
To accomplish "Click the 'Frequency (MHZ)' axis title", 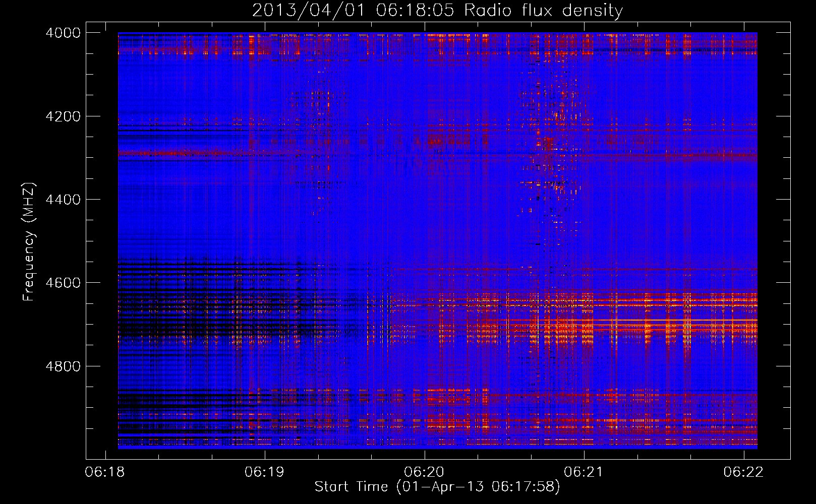I will pyautogui.click(x=29, y=242).
